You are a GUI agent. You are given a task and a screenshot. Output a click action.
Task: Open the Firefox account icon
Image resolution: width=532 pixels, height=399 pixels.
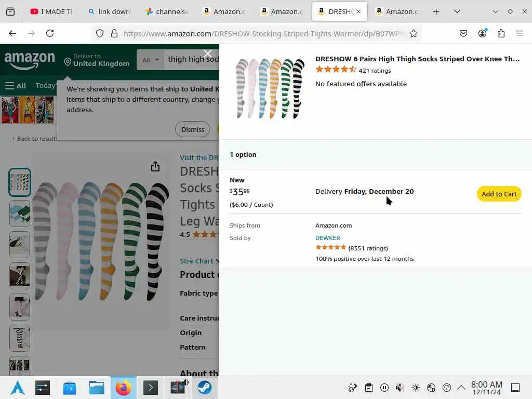(x=482, y=33)
